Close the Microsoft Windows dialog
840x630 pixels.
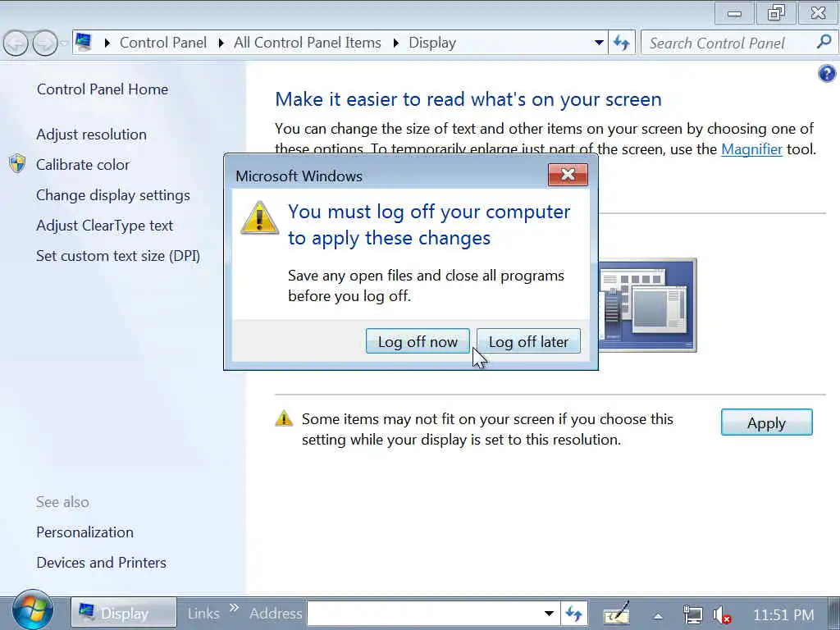coord(568,175)
